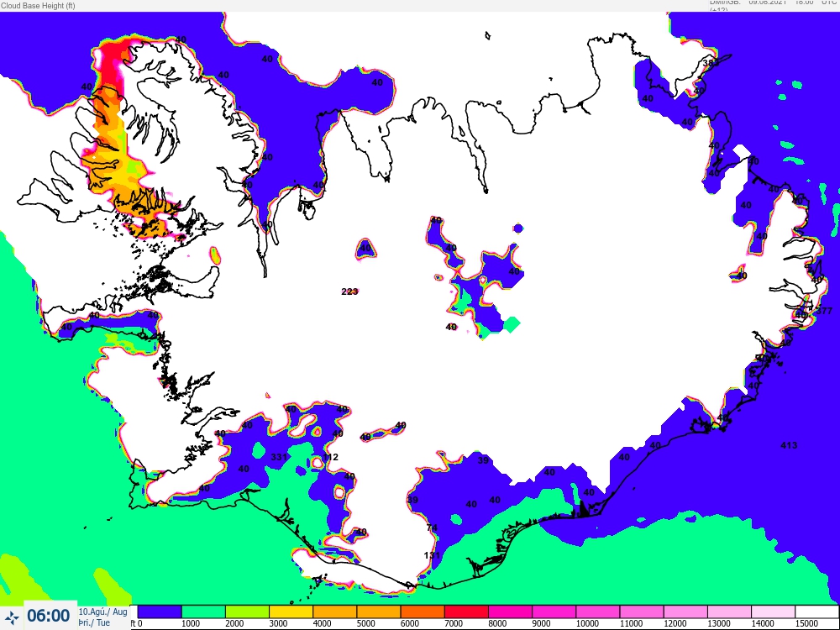Select the magenta 8000–9000 ft legend swatch
Viewport: 840px width, 630px height.
[510, 612]
